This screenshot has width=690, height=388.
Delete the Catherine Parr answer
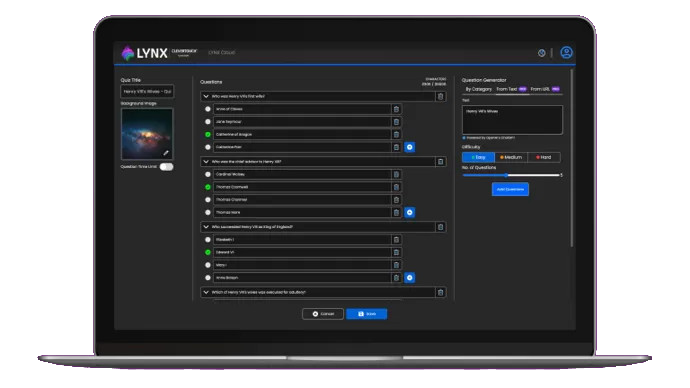coord(396,147)
